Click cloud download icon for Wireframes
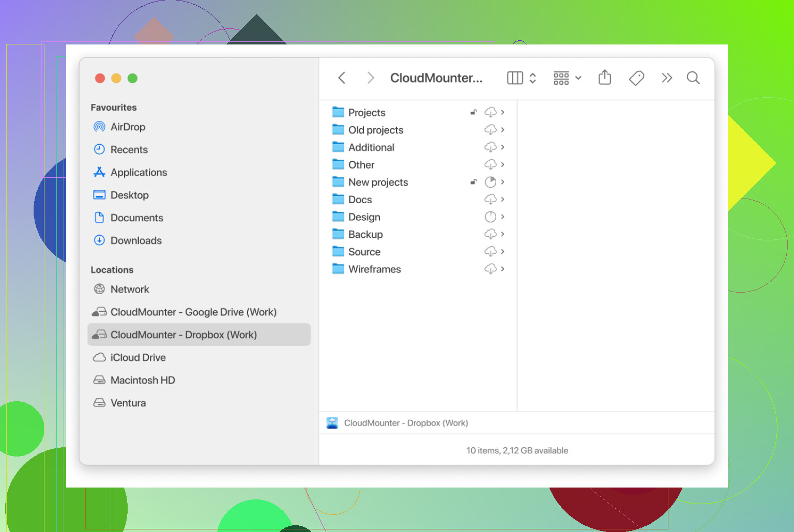This screenshot has height=532, width=794. [x=491, y=269]
